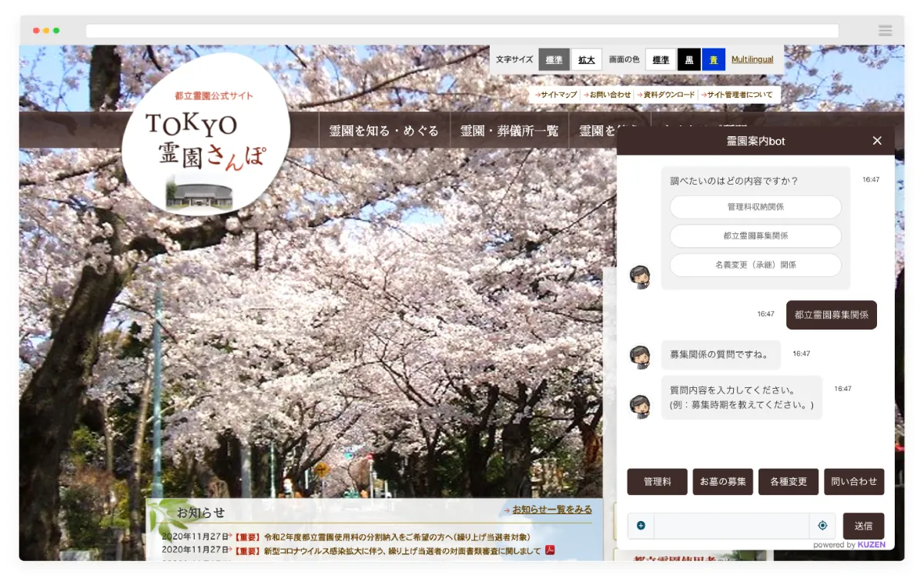
Task: Click the sent 都立霊園募集関係 message bubble
Action: [832, 315]
